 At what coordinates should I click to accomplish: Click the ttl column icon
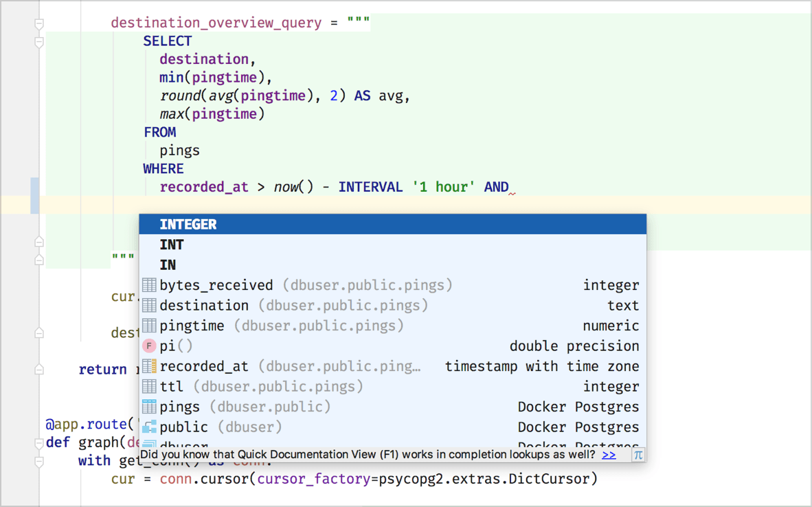(148, 387)
